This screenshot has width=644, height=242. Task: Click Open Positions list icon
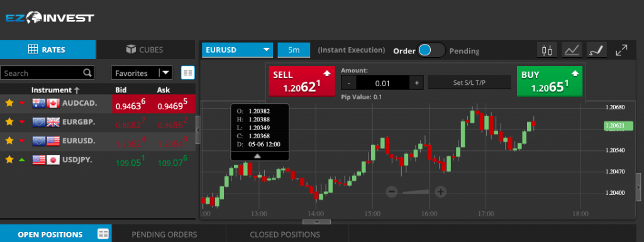tap(103, 234)
